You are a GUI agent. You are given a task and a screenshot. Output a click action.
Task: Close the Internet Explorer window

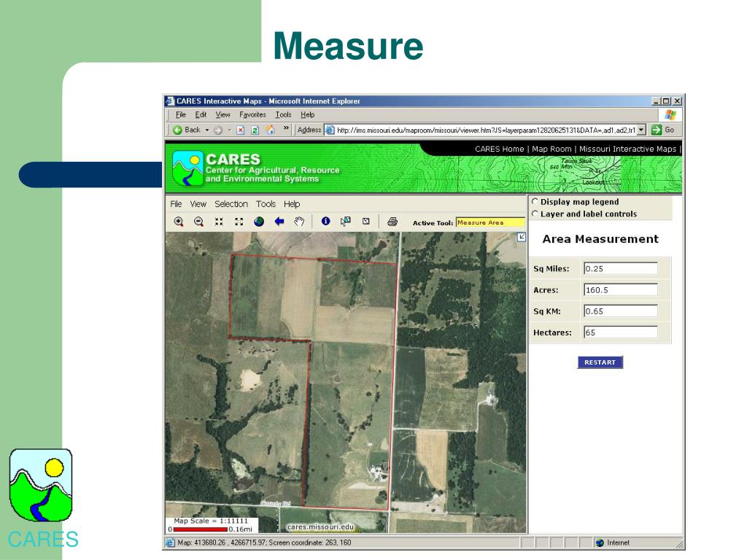point(677,101)
